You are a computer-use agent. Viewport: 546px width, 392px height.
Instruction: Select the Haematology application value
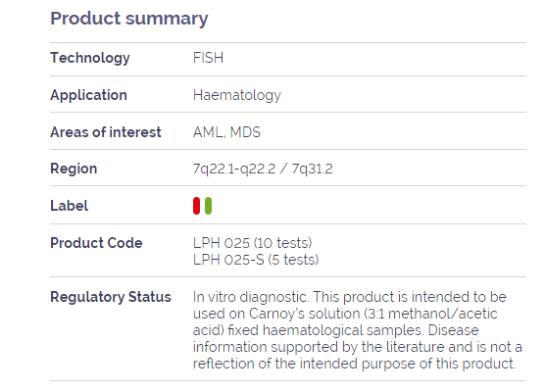[x=237, y=95]
